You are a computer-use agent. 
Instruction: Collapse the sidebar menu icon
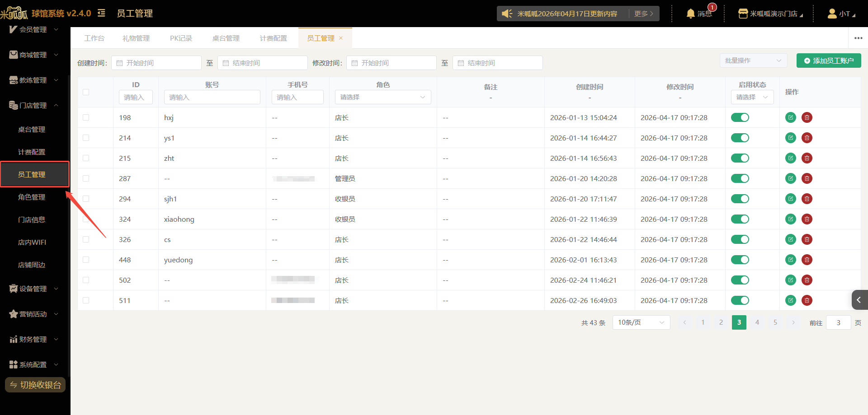pos(101,13)
